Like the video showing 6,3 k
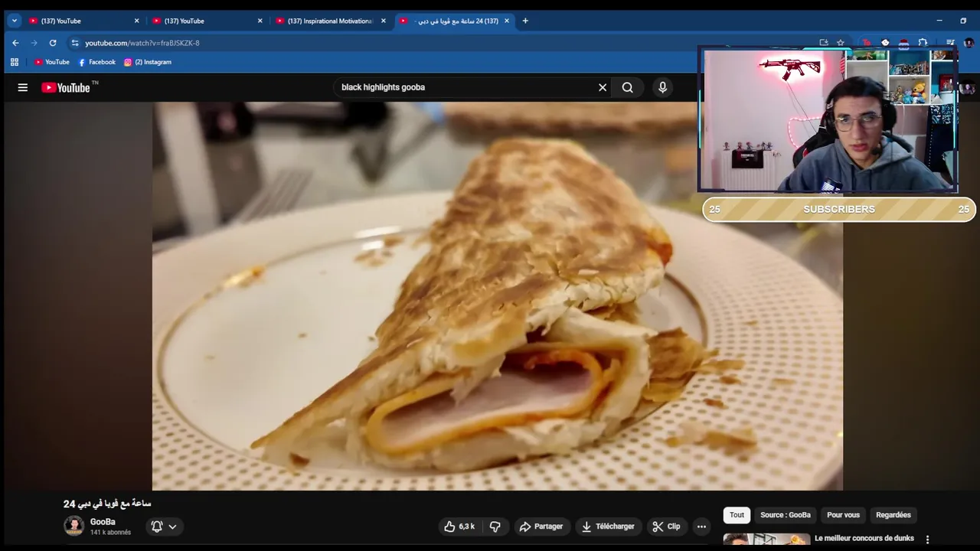The height and width of the screenshot is (551, 980). [459, 527]
